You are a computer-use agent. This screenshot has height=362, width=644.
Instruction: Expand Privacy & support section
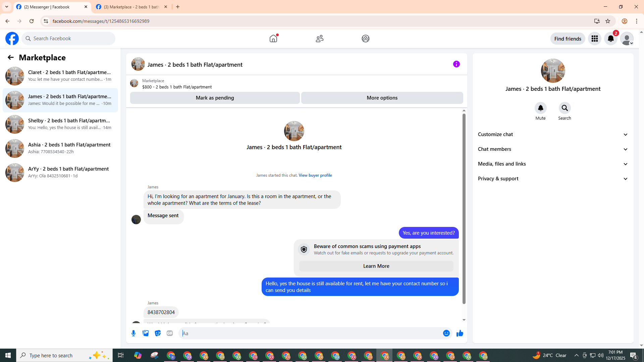point(553,179)
